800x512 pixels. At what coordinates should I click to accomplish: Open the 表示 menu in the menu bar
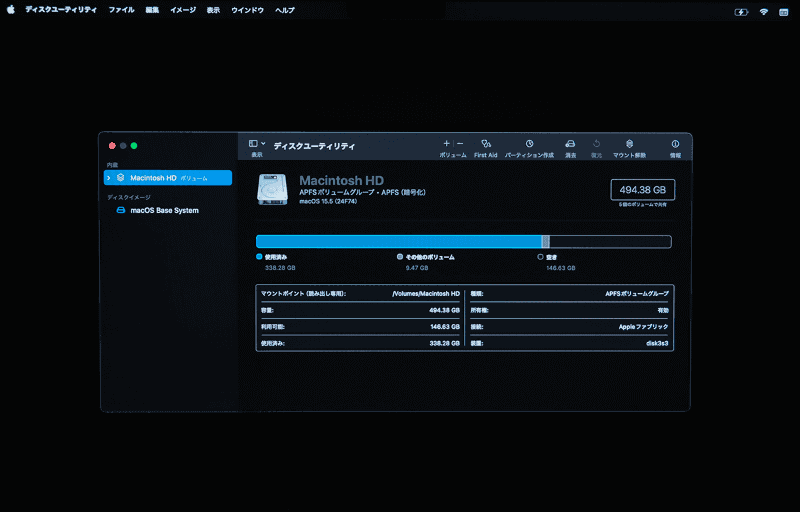click(213, 10)
